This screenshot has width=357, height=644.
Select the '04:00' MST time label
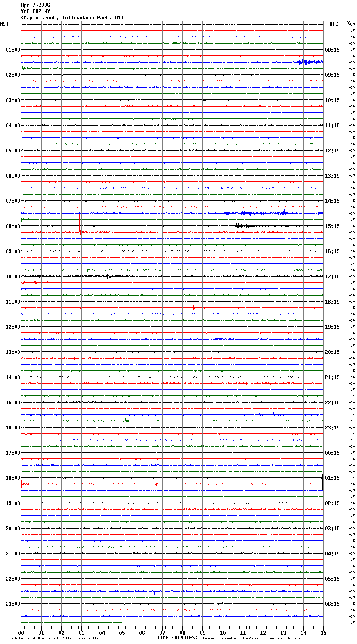pyautogui.click(x=13, y=126)
